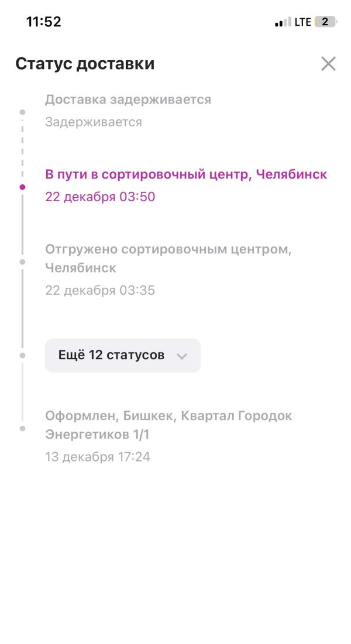Tap the 13 декабря 17:24 timestamp

pyautogui.click(x=98, y=457)
